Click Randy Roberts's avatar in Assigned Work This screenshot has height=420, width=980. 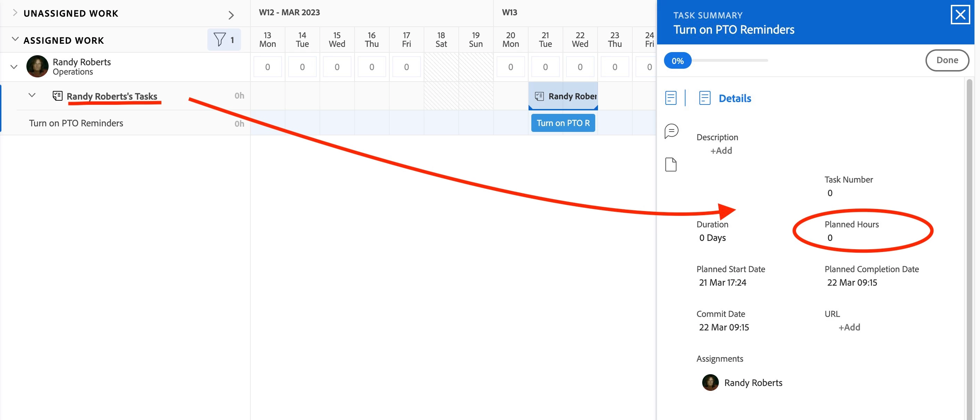coord(37,67)
